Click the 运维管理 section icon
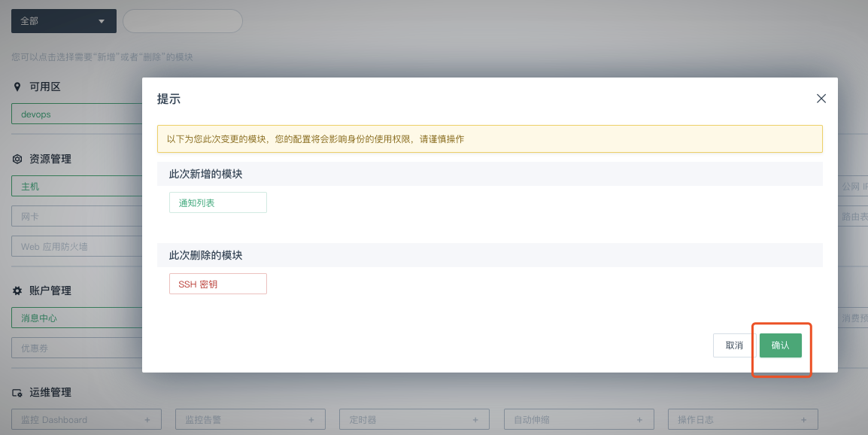Image resolution: width=868 pixels, height=435 pixels. click(17, 393)
